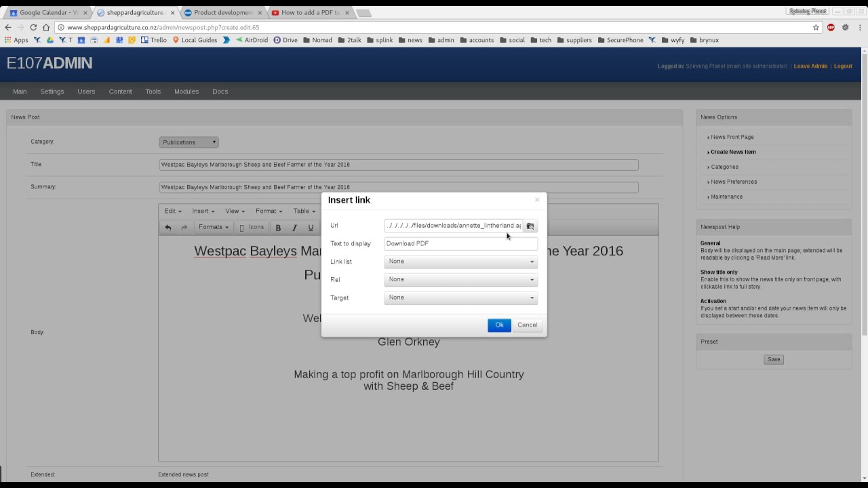
Task: Open the SecurePhone bookmarks folder
Action: tap(620, 40)
